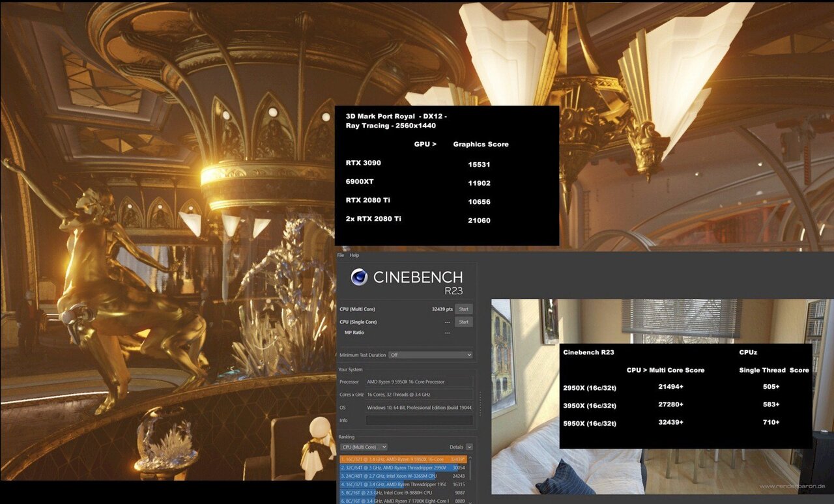
Task: Click the Cinebench R23 logo icon
Action: pyautogui.click(x=360, y=277)
